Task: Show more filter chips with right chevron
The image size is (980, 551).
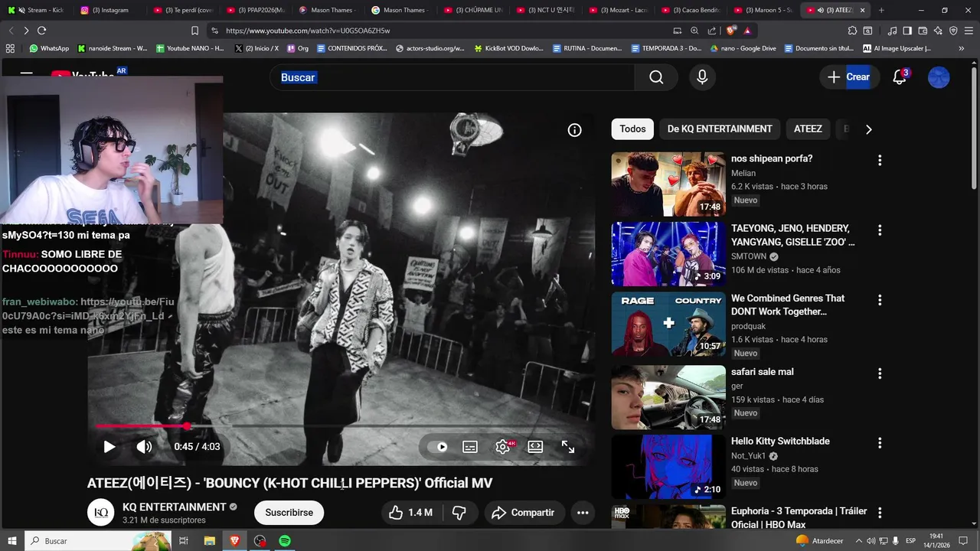Action: point(868,129)
